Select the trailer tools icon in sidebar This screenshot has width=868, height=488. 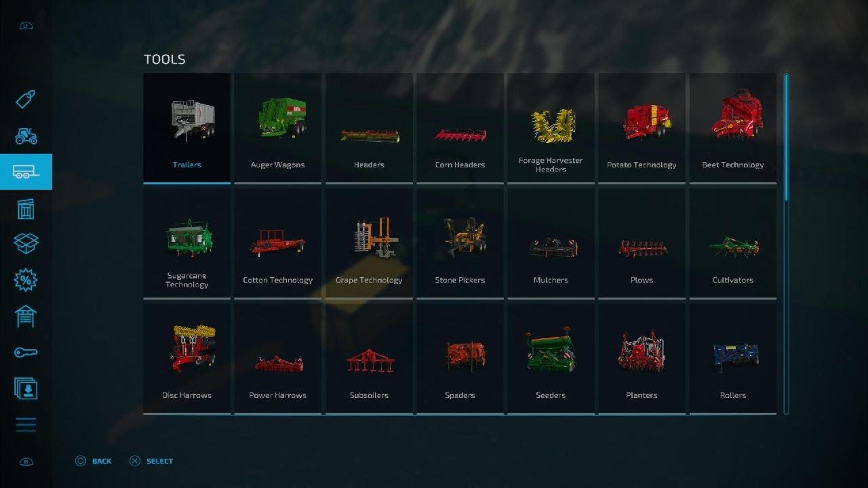click(x=26, y=171)
